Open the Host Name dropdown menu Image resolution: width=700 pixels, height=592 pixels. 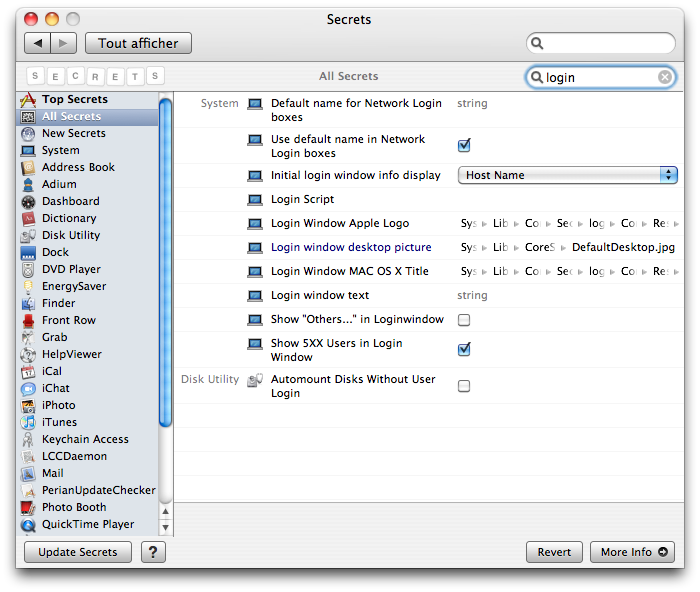(567, 175)
